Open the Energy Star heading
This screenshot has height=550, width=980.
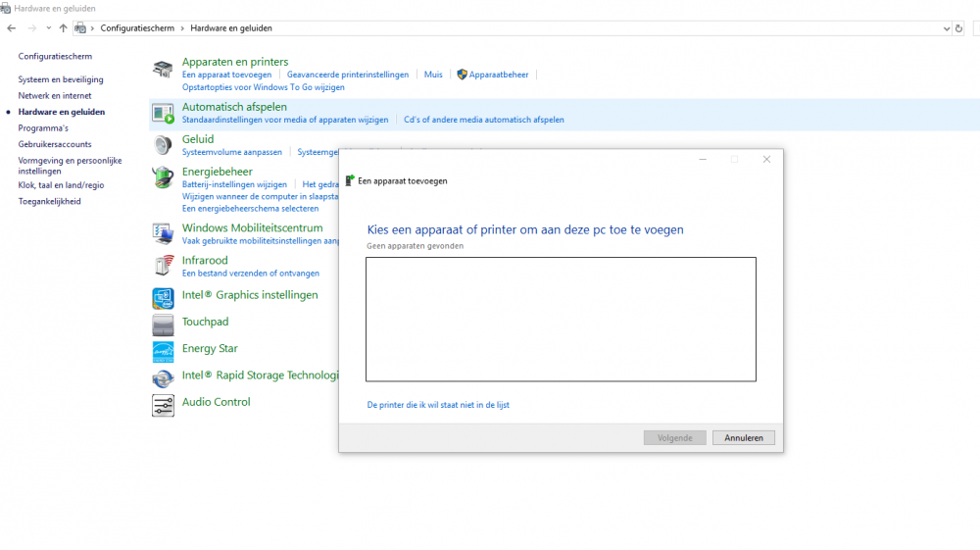210,349
